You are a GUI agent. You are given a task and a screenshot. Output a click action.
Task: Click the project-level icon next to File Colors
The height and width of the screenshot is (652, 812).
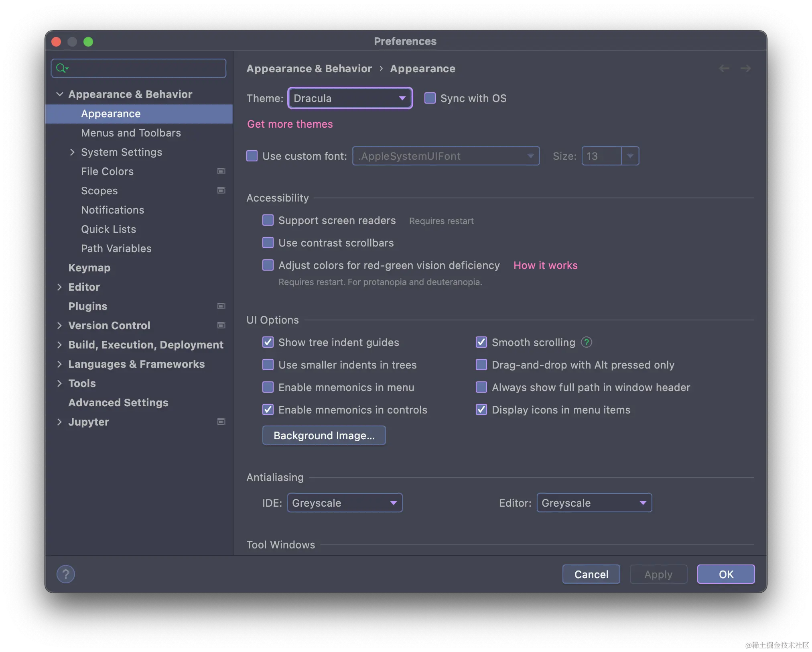[221, 171]
